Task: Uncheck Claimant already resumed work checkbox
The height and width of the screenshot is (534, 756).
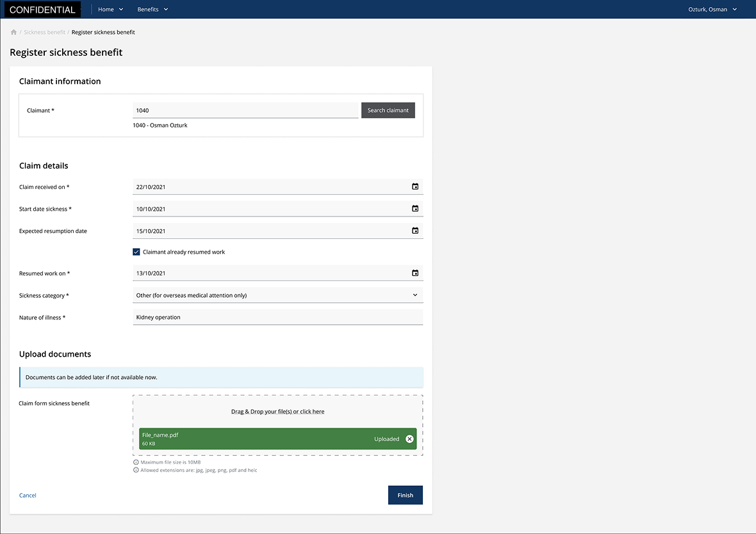Action: [136, 252]
